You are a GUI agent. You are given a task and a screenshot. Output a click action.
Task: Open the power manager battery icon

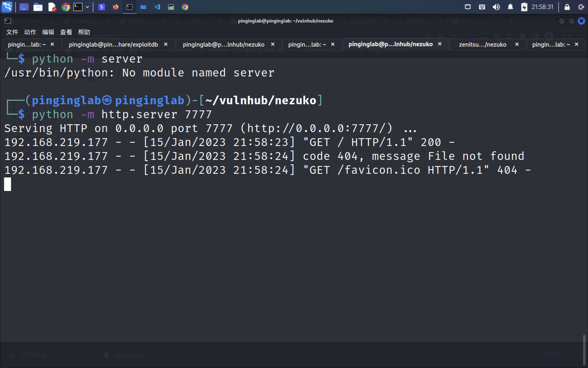(x=524, y=7)
